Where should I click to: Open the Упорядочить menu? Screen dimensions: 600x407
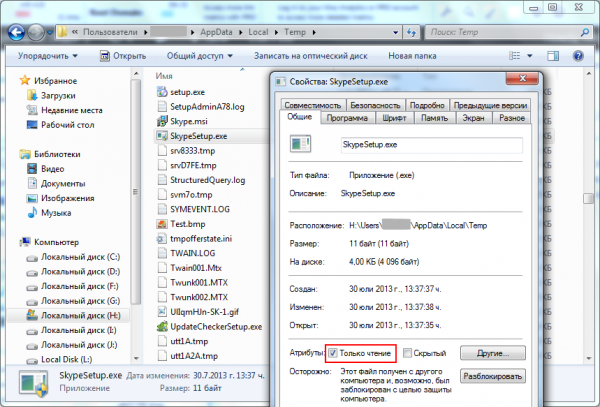47,56
